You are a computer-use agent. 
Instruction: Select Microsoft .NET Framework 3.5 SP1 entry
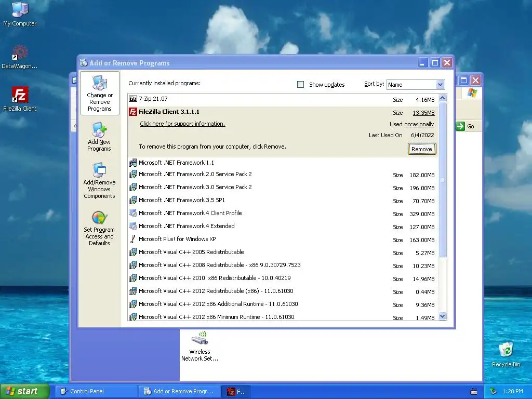283,200
